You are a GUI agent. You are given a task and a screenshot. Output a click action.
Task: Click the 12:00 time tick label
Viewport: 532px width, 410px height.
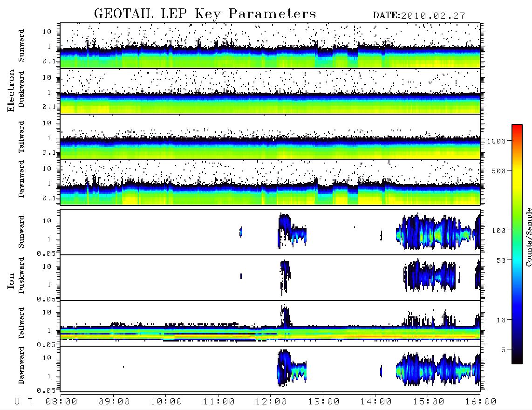point(271,402)
